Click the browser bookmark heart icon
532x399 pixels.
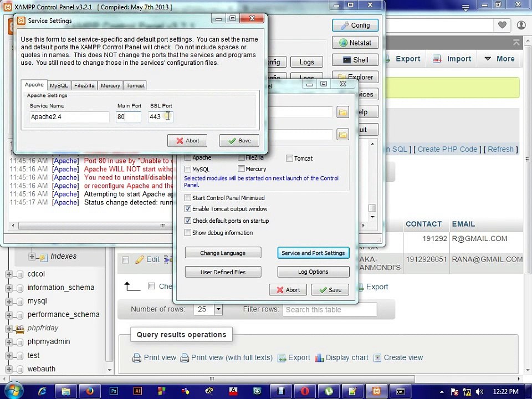[502, 24]
